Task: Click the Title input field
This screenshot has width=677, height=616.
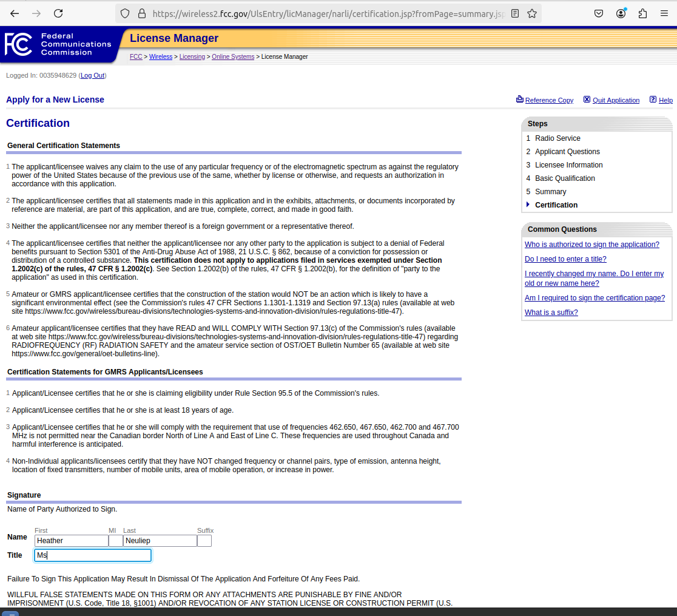Action: (93, 555)
